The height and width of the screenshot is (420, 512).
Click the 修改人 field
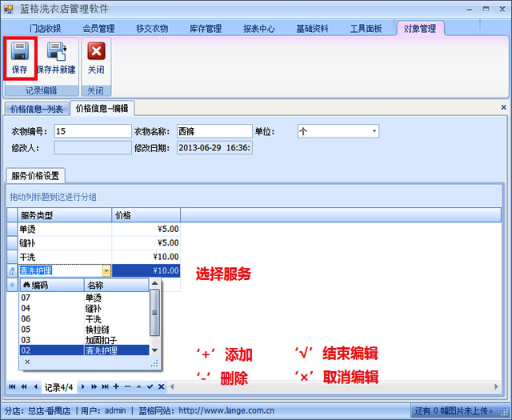[93, 148]
